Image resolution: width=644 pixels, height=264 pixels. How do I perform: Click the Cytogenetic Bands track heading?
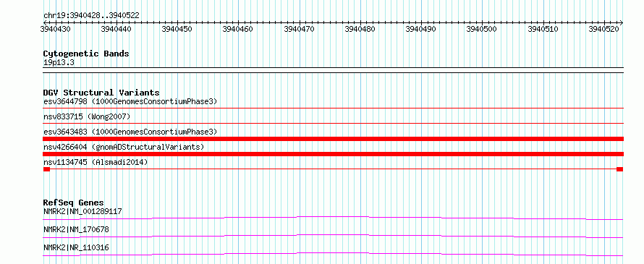[86, 54]
